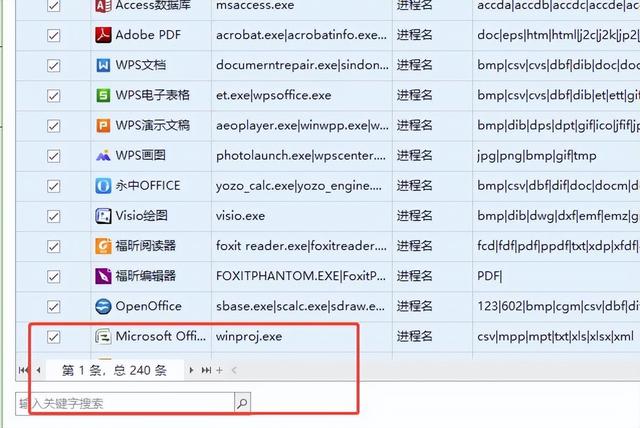640x428 pixels.
Task: Uncheck the OpenOffice row checkbox
Action: [x=53, y=307]
